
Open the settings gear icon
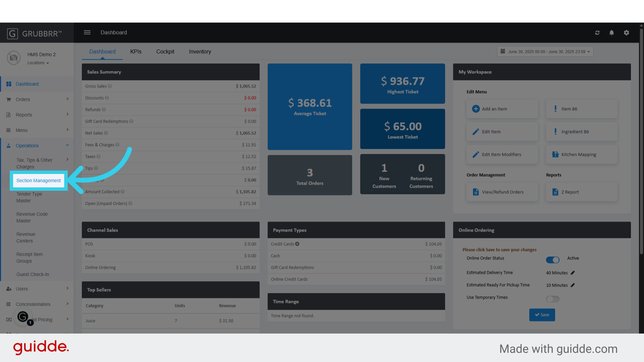(626, 33)
